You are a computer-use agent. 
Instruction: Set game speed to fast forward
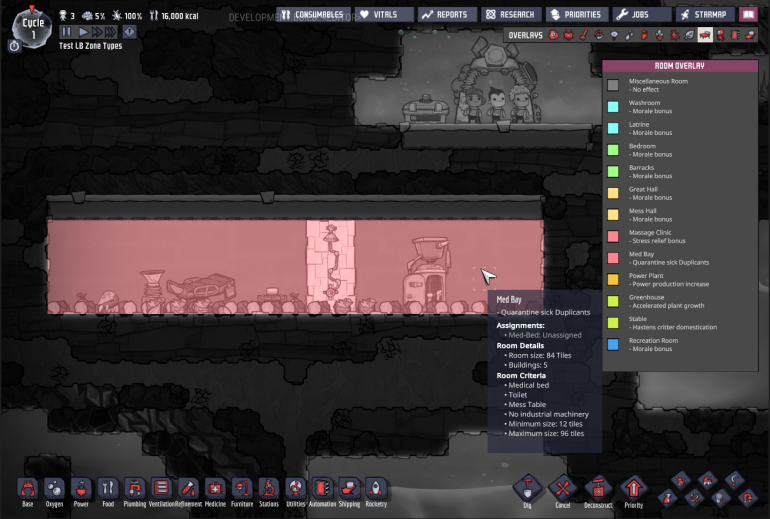97,32
